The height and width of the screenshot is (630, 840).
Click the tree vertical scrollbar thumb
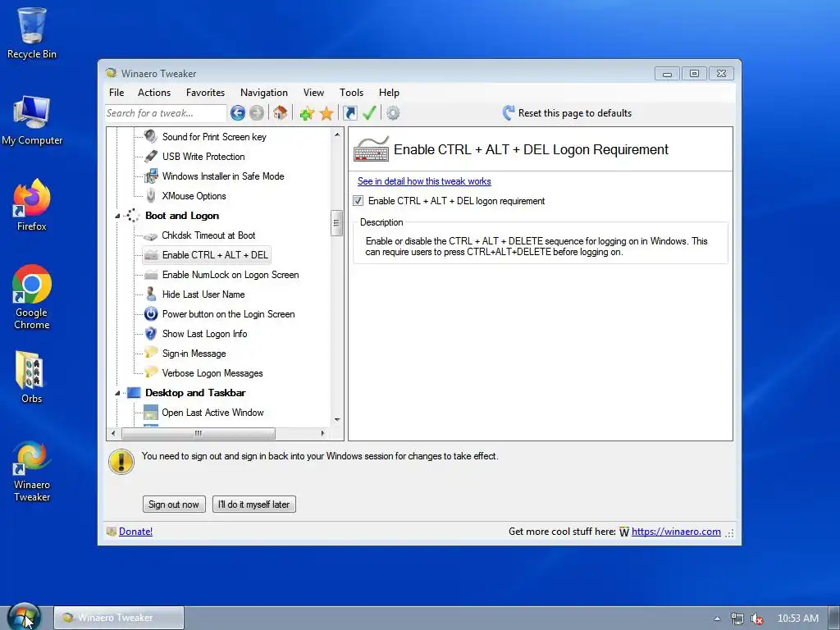[337, 223]
